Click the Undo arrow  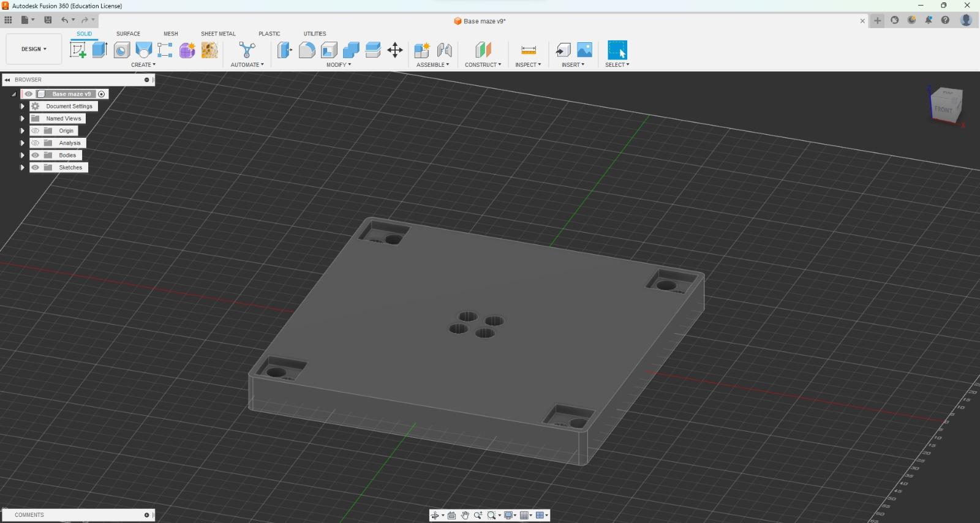tap(64, 20)
